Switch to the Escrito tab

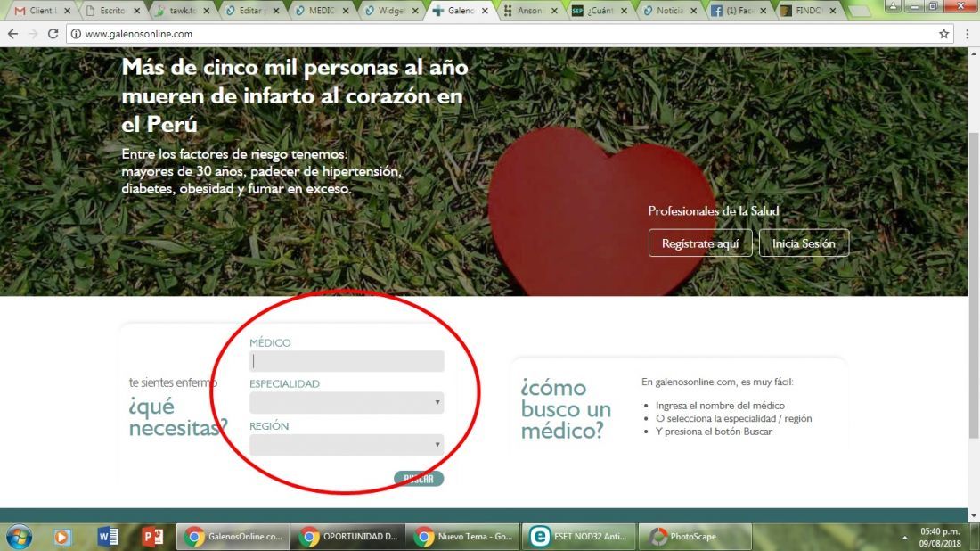(x=111, y=11)
